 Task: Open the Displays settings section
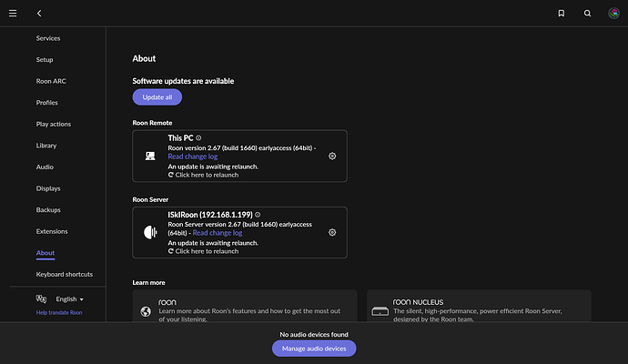(x=48, y=188)
